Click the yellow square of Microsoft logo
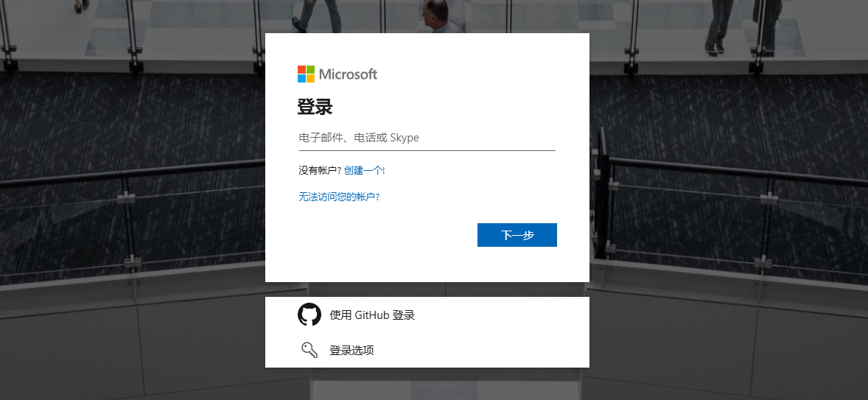Screen dimensions: 868x400 (x=310, y=79)
